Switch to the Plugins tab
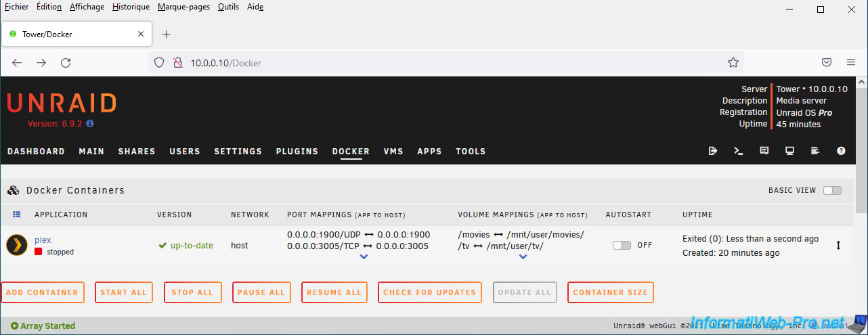This screenshot has height=335, width=868. (297, 152)
